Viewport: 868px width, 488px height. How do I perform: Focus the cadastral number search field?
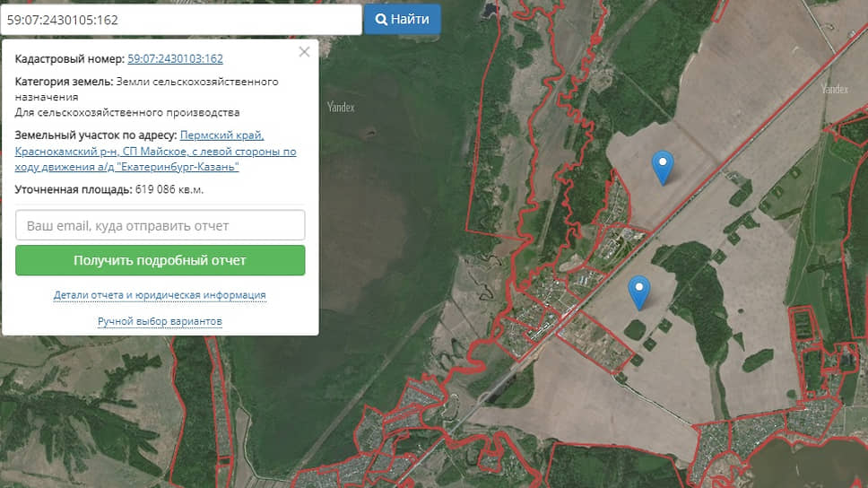point(180,19)
